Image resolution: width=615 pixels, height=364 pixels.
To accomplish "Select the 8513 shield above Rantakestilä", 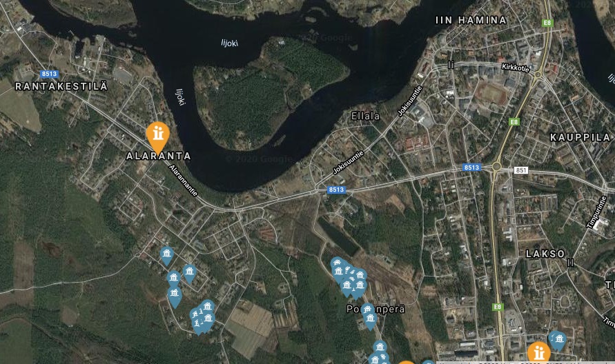I will click(49, 74).
